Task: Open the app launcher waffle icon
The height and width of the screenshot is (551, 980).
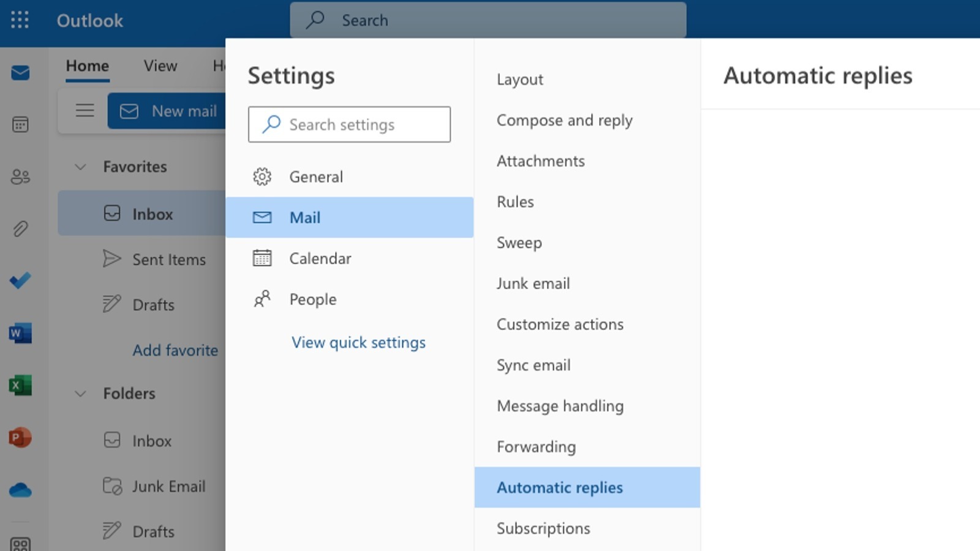Action: point(20,20)
